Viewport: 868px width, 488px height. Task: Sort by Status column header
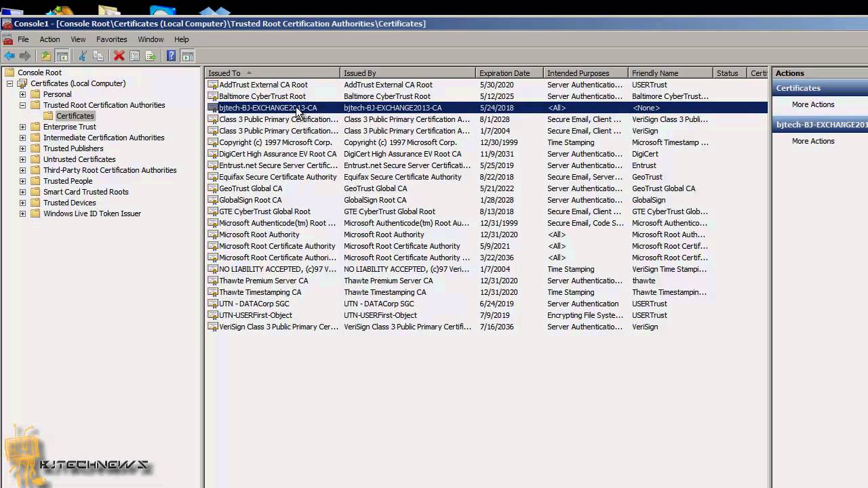[x=730, y=73]
